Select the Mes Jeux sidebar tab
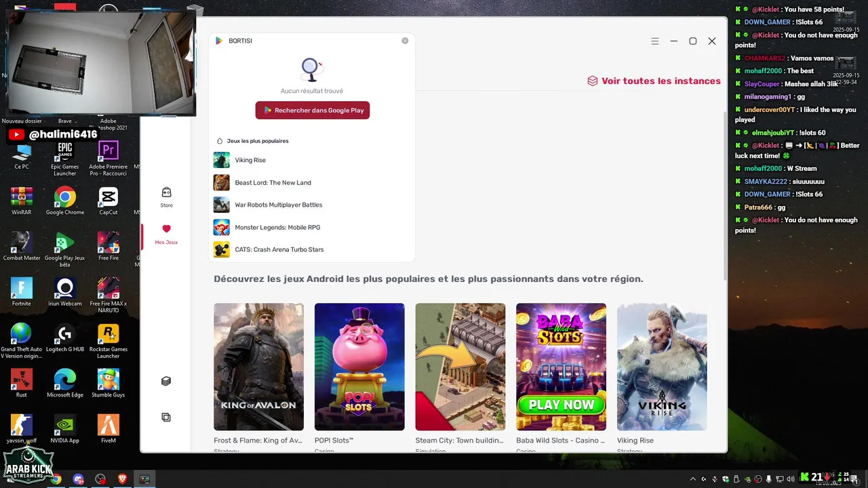This screenshot has height=488, width=868. coord(166,235)
